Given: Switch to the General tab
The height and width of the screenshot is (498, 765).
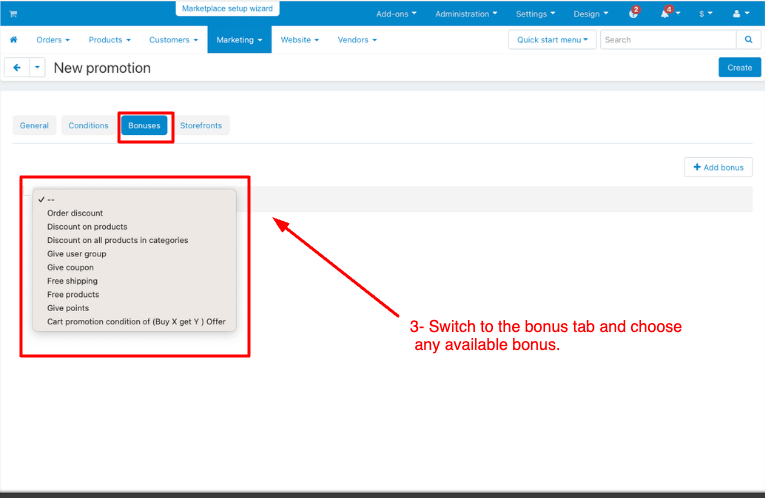Looking at the screenshot, I should click(x=34, y=125).
